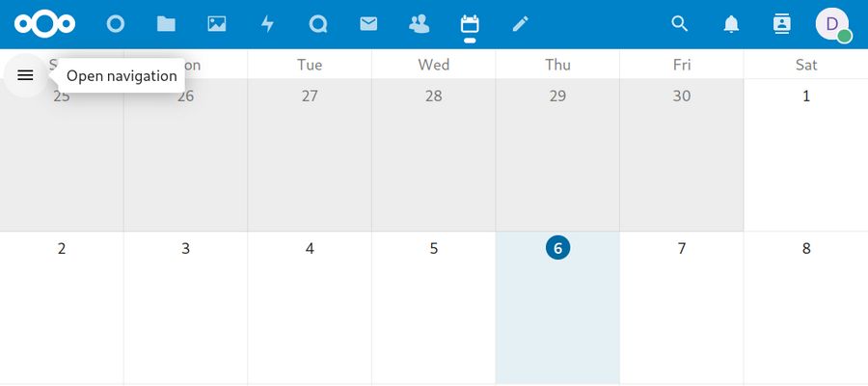Expand navigation with the hamburger button
Screen dimensions: 868x386
click(x=26, y=75)
